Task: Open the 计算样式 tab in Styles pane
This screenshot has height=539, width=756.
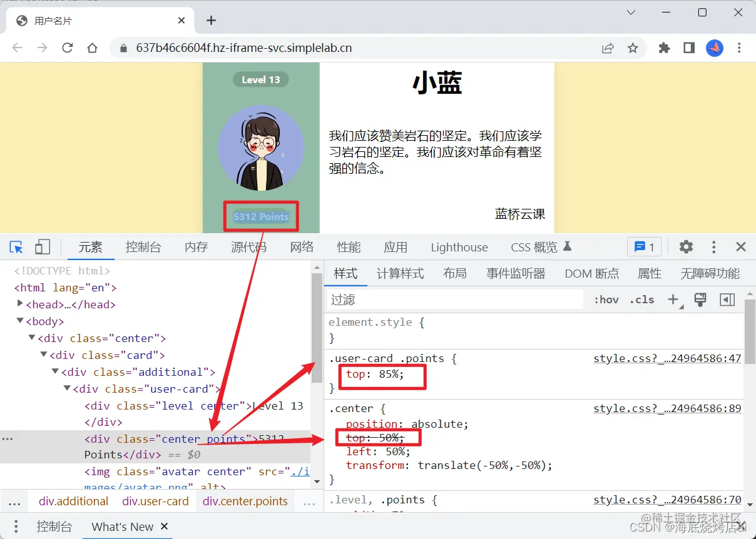Action: (400, 273)
